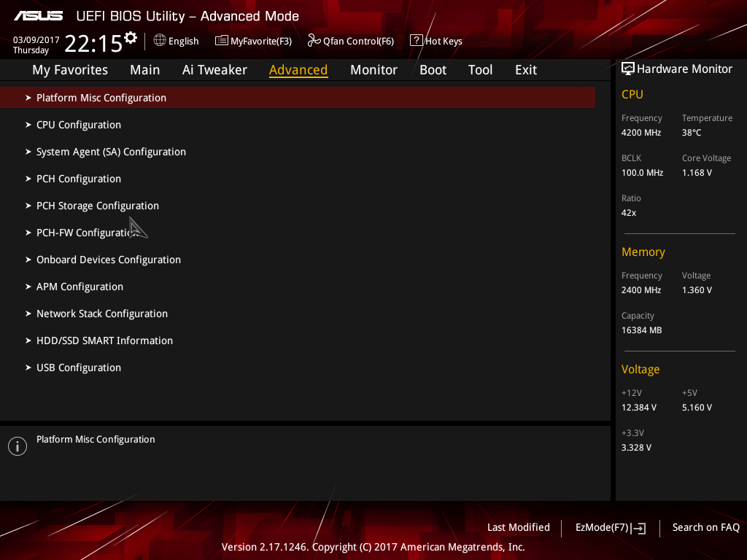Switch to the Tool tab
Viewport: 747px width, 560px height.
[x=480, y=70]
